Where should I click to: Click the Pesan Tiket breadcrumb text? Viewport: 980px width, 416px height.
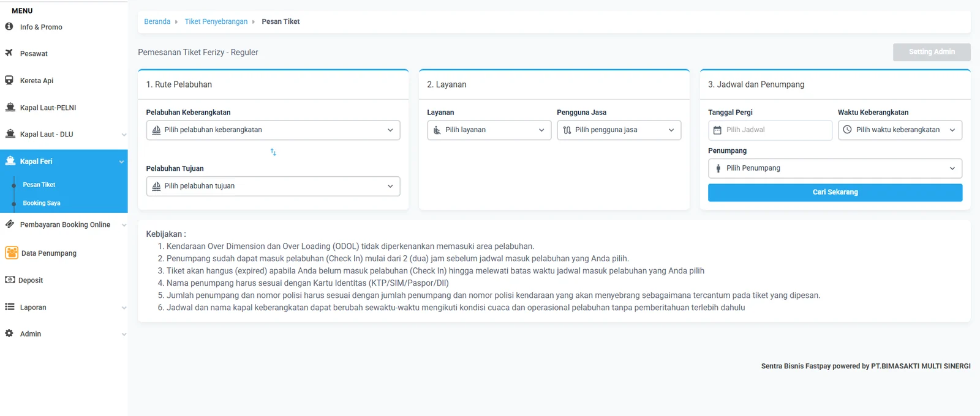281,21
